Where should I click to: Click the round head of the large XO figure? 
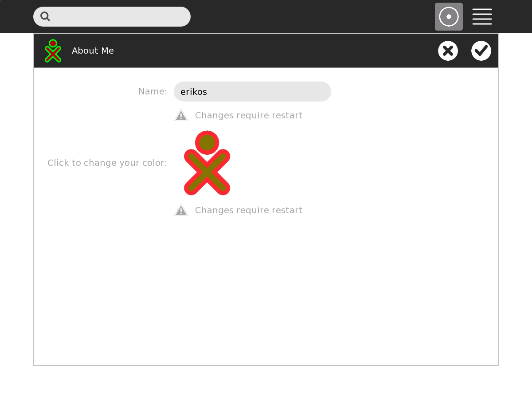pos(207,143)
